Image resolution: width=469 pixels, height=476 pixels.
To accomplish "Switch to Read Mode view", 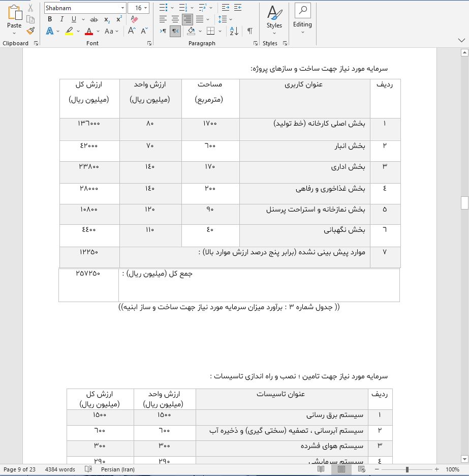I will point(321,469).
